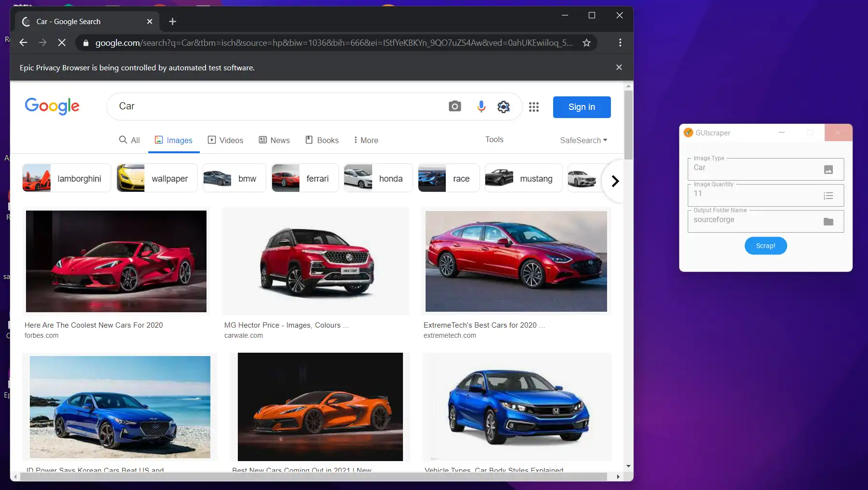The height and width of the screenshot is (490, 868).
Task: Open 'Here Are The Coolest New Cars For 2020' link
Action: 94,325
